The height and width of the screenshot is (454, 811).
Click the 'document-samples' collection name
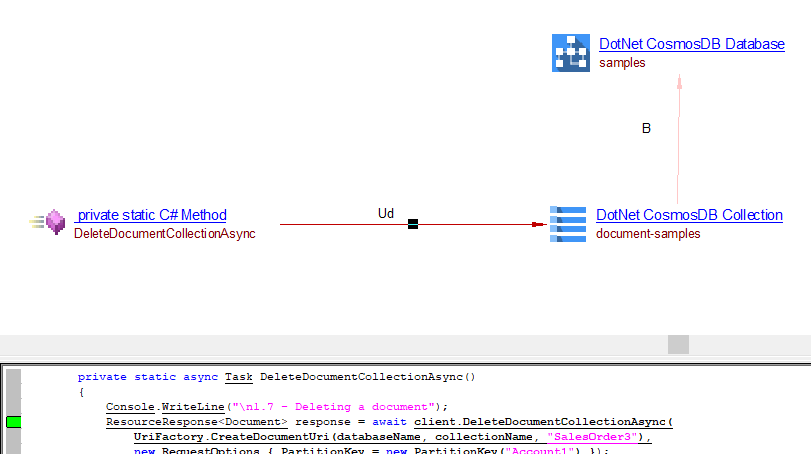point(648,233)
